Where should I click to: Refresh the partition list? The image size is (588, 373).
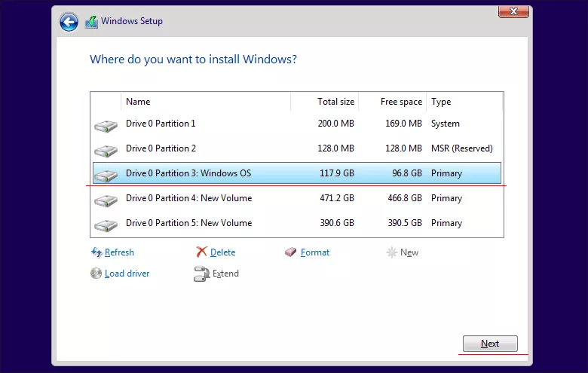[119, 252]
